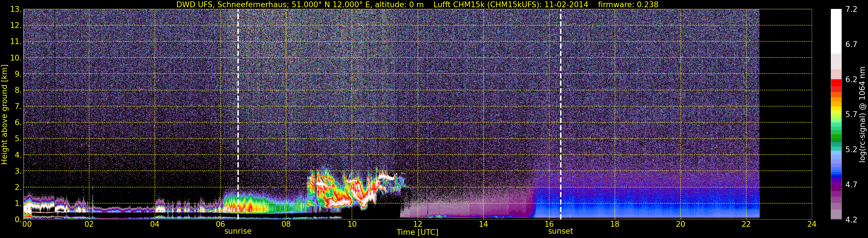Viewport: 868px width, 238px height.
Task: Click the colorbar tick value '6.7'
Action: coord(851,44)
